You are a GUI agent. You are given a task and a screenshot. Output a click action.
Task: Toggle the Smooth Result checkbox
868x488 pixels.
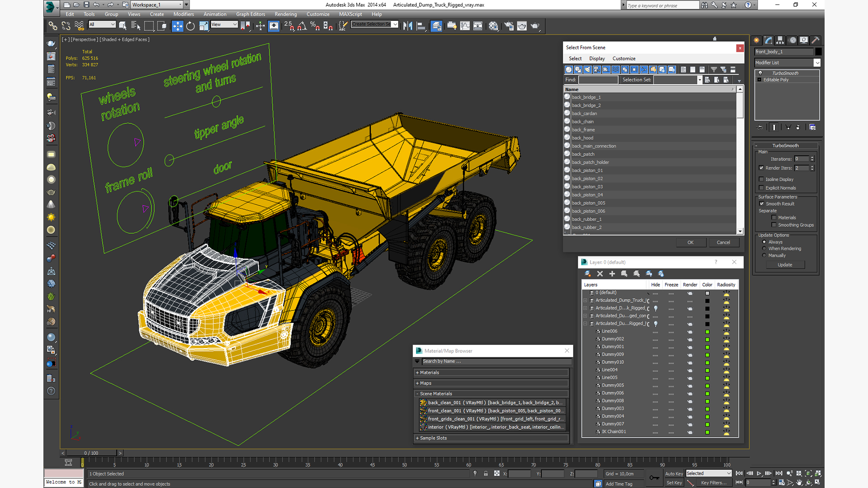pos(762,204)
